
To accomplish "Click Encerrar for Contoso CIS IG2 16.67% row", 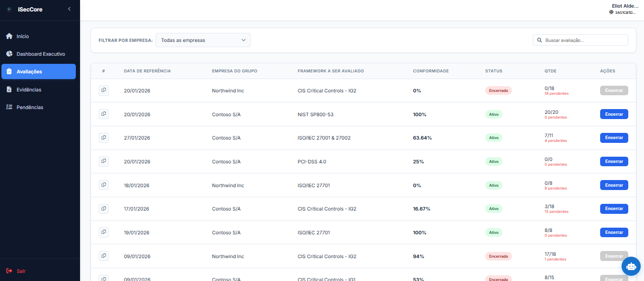I will point(614,209).
